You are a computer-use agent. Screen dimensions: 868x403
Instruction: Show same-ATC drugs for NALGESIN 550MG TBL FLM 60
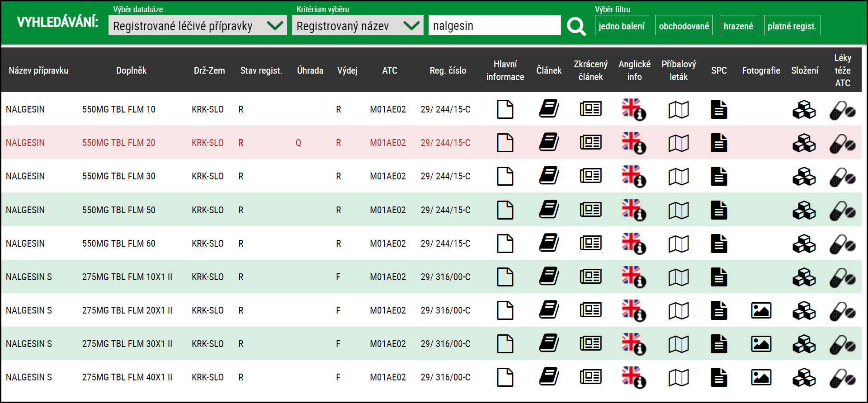(x=843, y=244)
